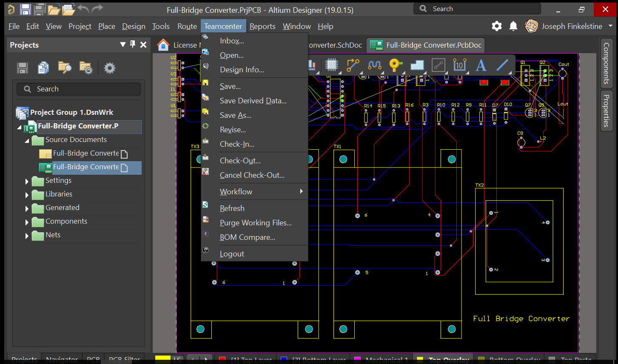Select the Place Component chip tool
Screen dimensions: 618x364
[331, 65]
